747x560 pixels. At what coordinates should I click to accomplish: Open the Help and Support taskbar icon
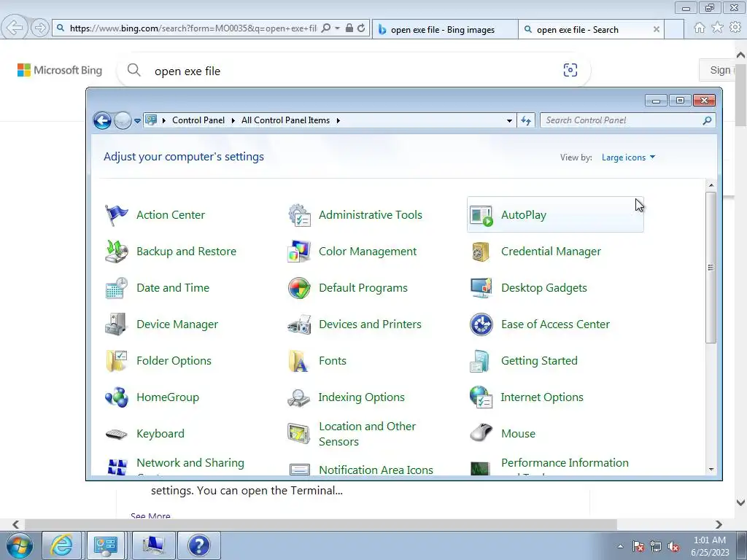point(198,545)
